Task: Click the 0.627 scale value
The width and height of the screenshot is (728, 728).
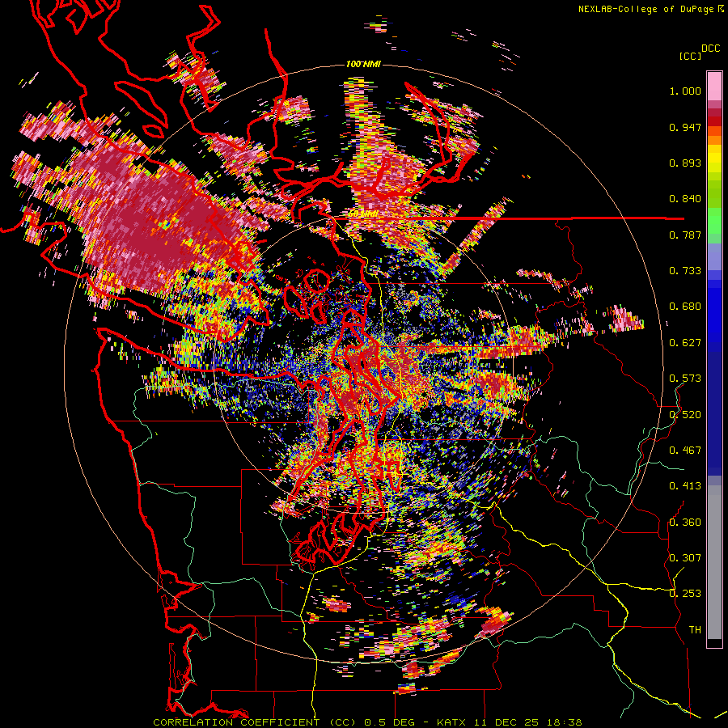Action: (x=685, y=343)
